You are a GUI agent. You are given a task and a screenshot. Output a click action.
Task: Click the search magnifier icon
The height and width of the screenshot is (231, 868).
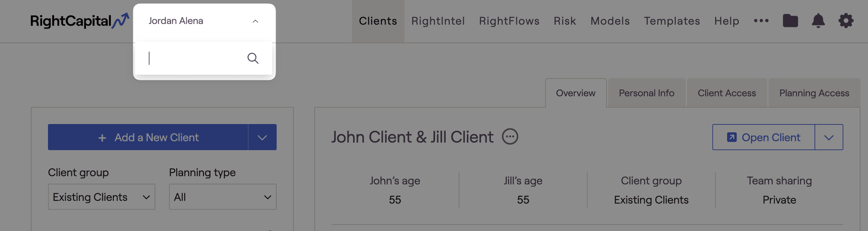point(253,58)
